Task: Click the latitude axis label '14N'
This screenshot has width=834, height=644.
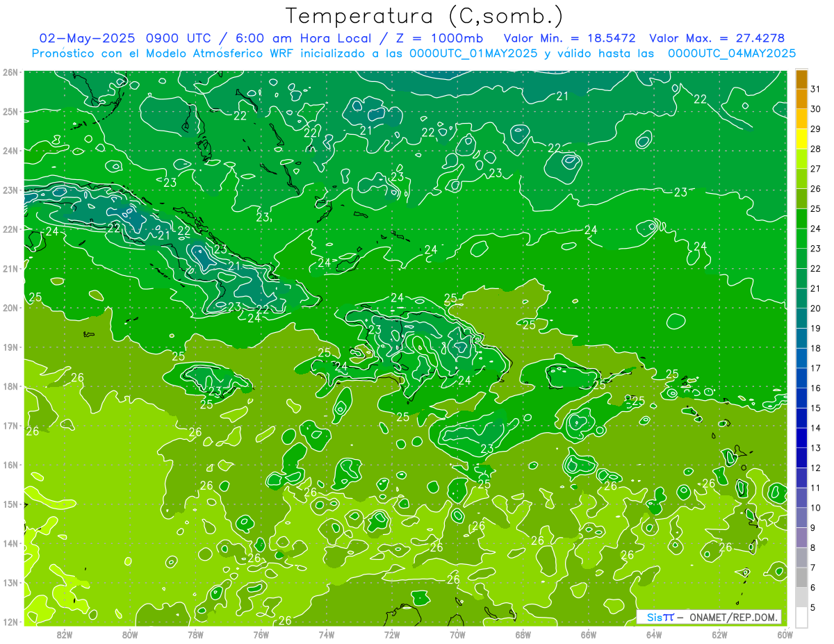Action: coord(10,543)
